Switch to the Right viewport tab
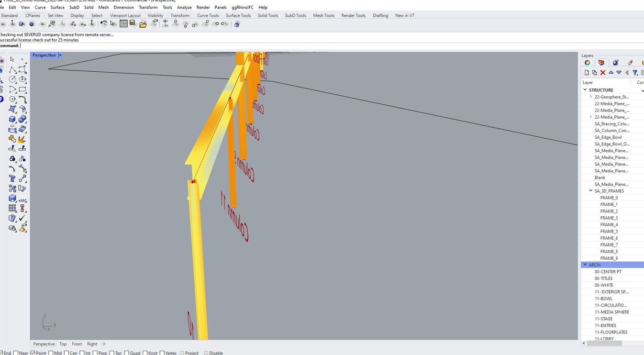Screen dimensions: 644x355 click(92, 344)
